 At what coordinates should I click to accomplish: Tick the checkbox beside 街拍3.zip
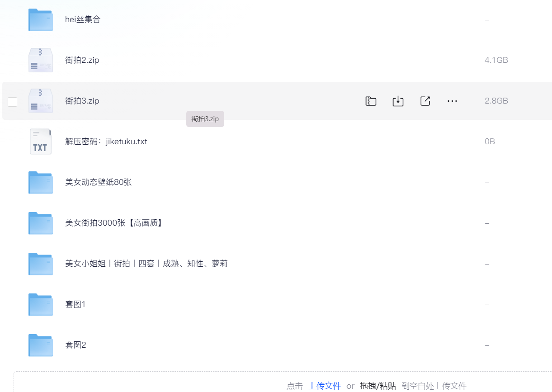[x=13, y=102]
